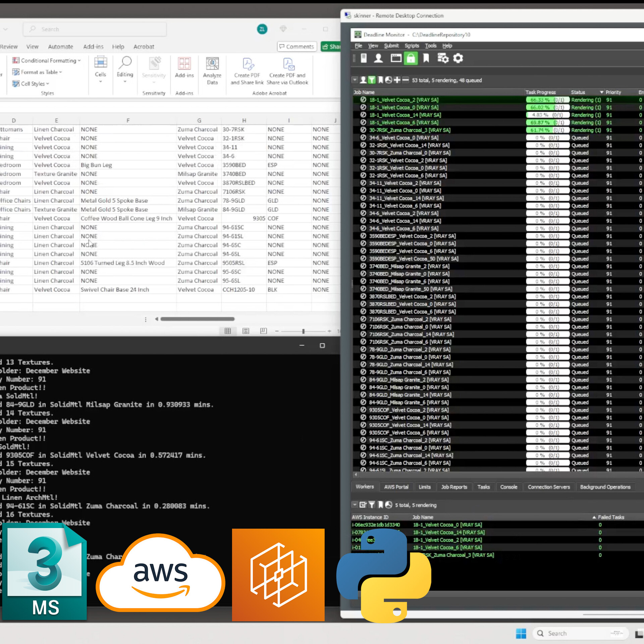This screenshot has height=644, width=644.
Task: Click the user icon in the Deadline toolbar
Action: (x=378, y=58)
